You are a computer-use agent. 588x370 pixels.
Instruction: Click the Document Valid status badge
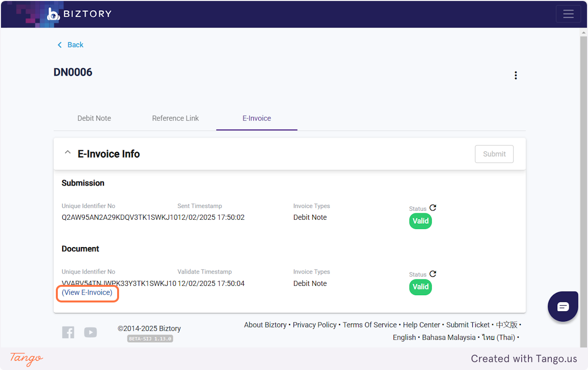tap(420, 287)
